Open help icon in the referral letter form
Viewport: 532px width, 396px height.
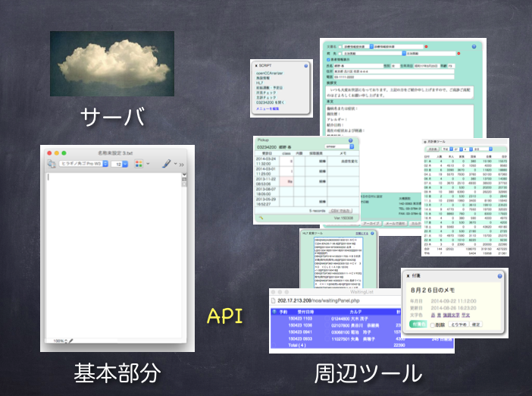[x=474, y=46]
